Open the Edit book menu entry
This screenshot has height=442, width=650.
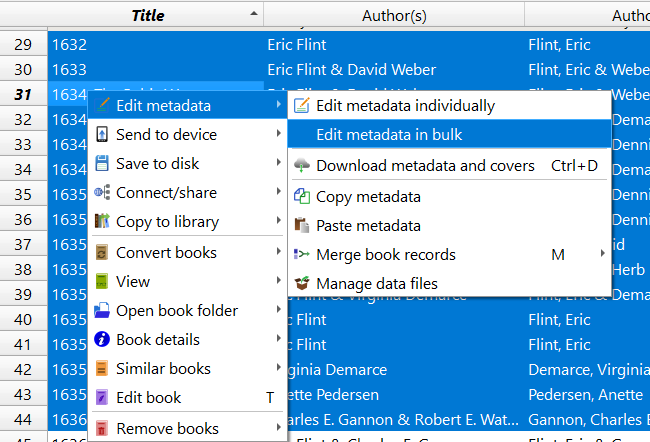(x=148, y=397)
